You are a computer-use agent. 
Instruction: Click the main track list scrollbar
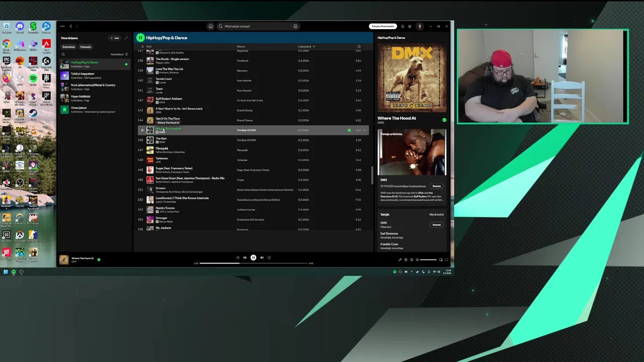[x=372, y=175]
